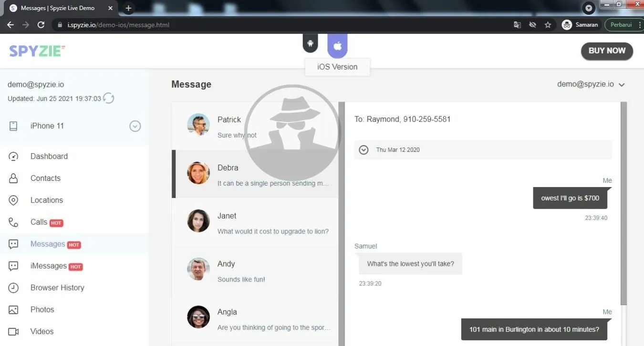Click the Photos picture icon

tap(13, 310)
